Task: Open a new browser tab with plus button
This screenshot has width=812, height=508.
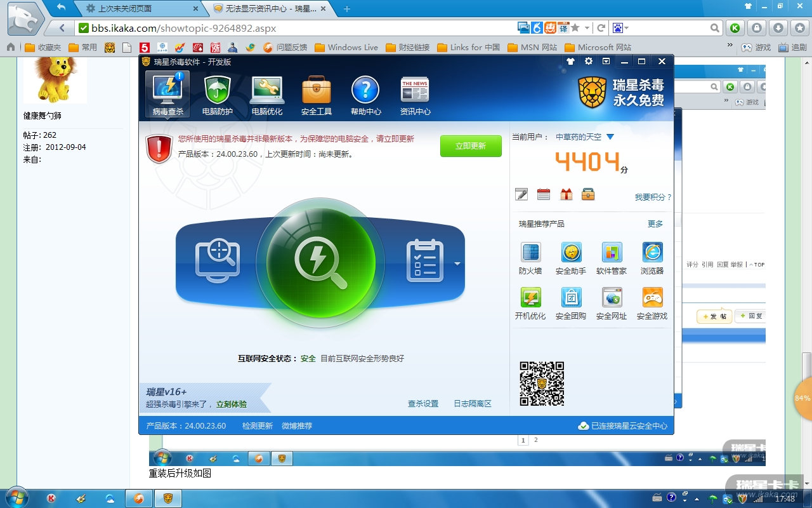Action: pyautogui.click(x=346, y=9)
